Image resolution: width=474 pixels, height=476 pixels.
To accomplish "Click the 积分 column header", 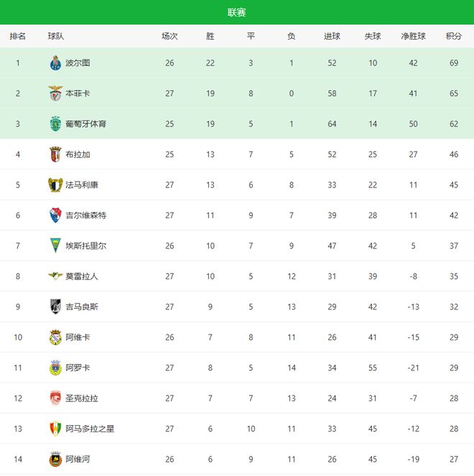I will pyautogui.click(x=453, y=36).
